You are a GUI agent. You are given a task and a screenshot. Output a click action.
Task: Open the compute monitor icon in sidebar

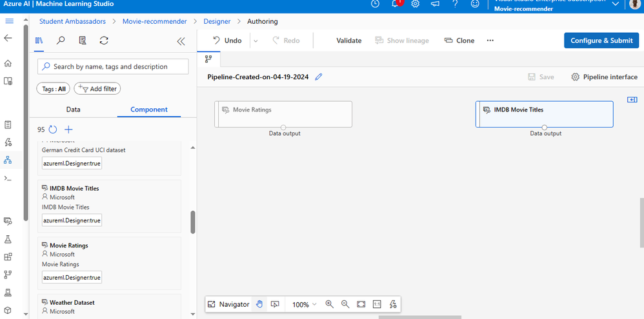point(8,292)
